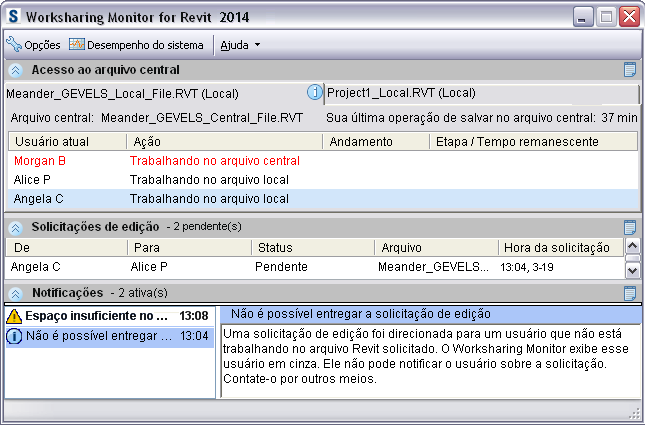Click the info icon in notification list
The width and height of the screenshot is (645, 425).
(14, 336)
